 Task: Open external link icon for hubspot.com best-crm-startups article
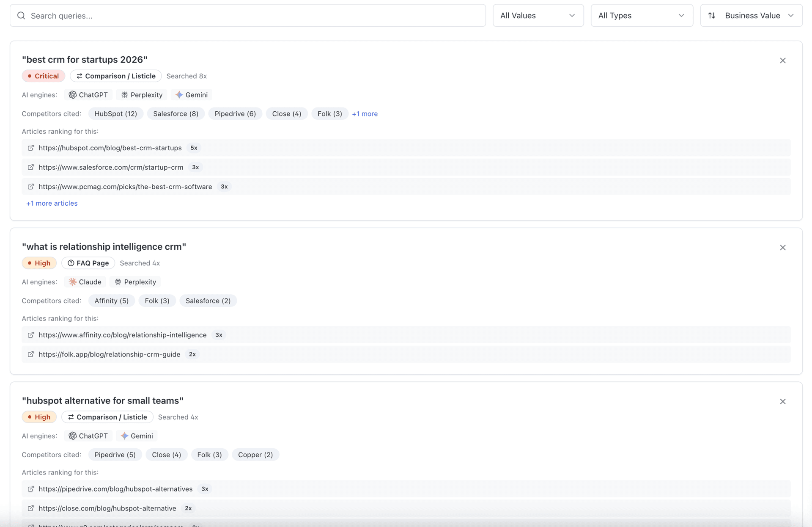[31, 148]
